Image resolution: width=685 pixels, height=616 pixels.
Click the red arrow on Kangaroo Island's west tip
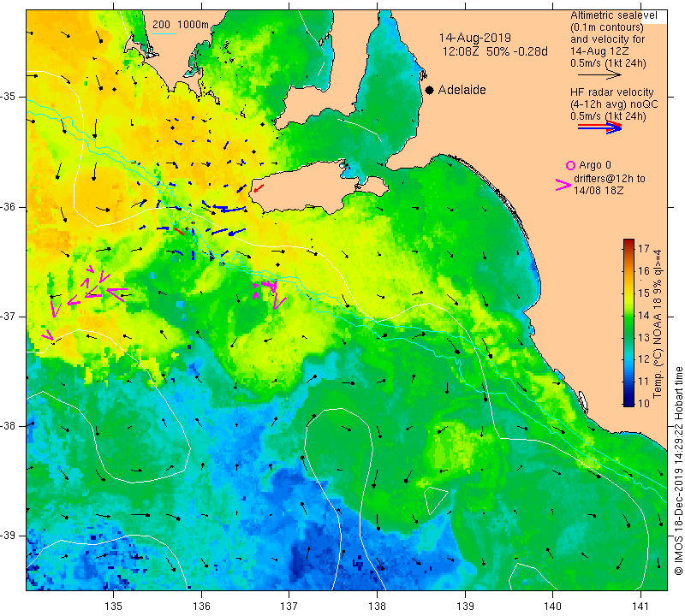click(259, 188)
